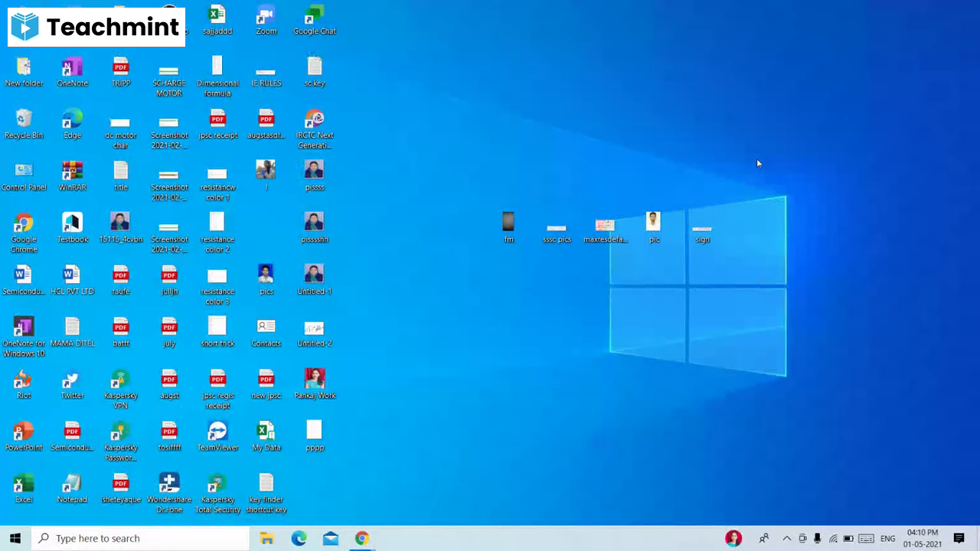Click the Type here to search box
Screen dimensions: 980x551
[140, 538]
